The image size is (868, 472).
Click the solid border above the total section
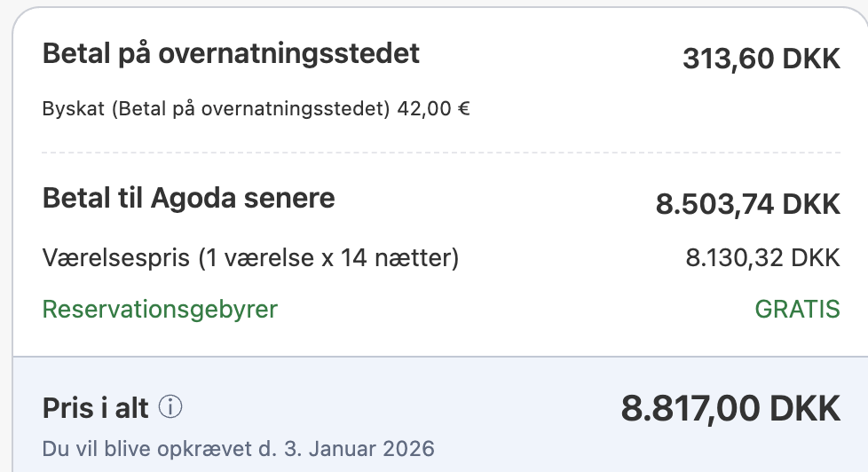pos(440,357)
